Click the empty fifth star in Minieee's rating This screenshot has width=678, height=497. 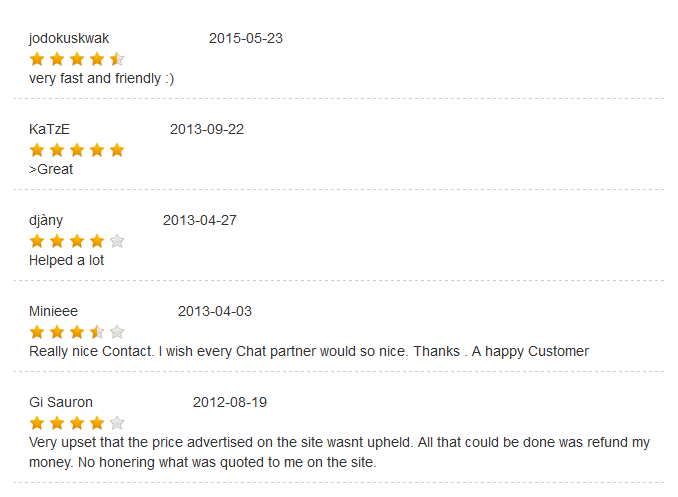(117, 332)
